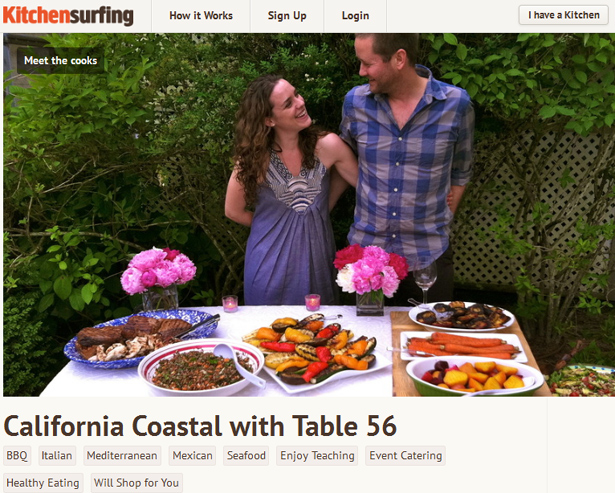
Task: Click the Kitchensurfing logo
Action: 68,16
